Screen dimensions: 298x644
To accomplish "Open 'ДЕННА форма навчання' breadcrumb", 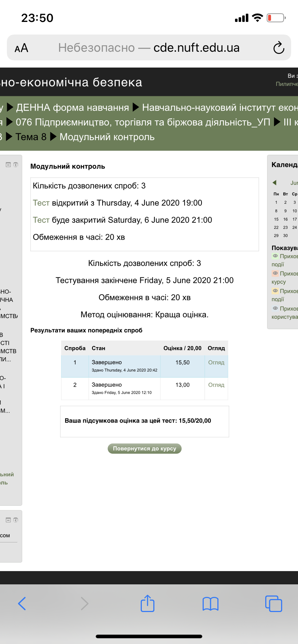I will (x=72, y=107).
